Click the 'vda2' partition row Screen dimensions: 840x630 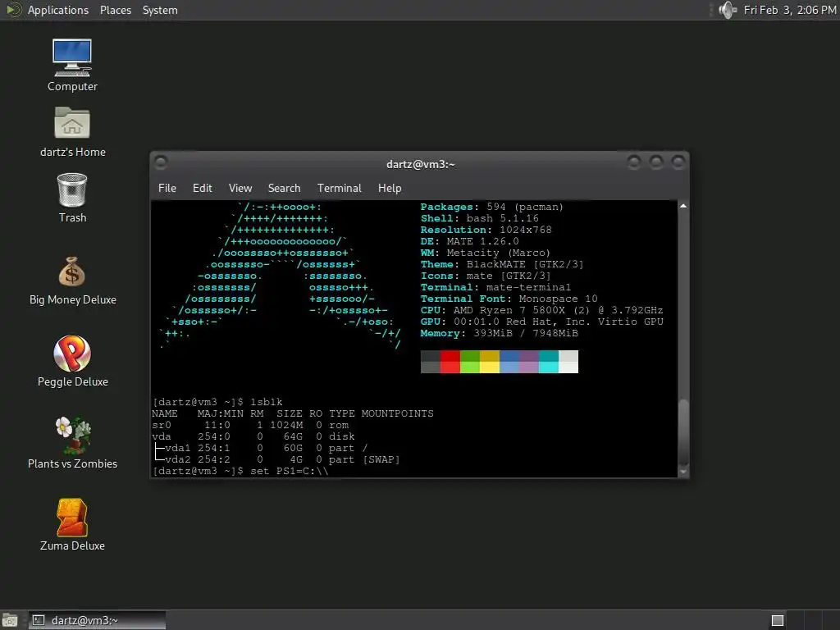pos(276,459)
